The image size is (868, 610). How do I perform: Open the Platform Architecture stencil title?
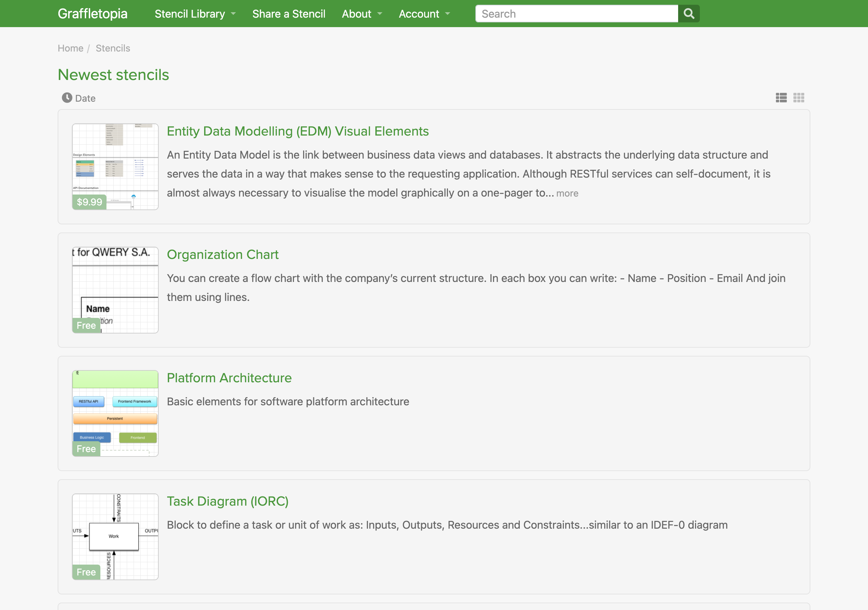coord(229,378)
